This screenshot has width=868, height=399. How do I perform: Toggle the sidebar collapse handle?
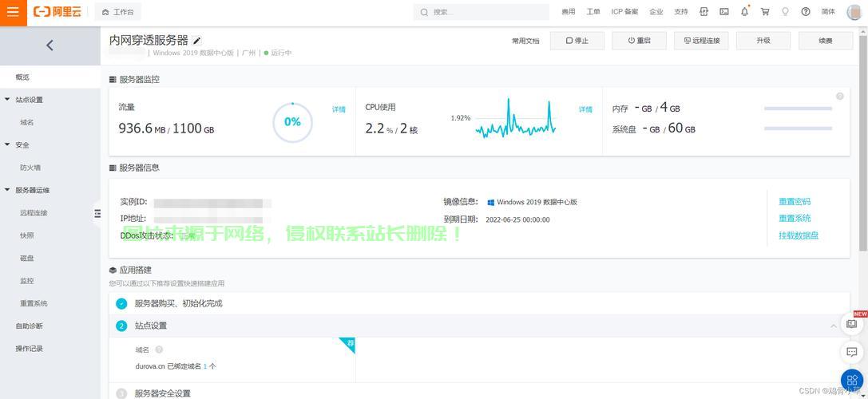pyautogui.click(x=97, y=214)
